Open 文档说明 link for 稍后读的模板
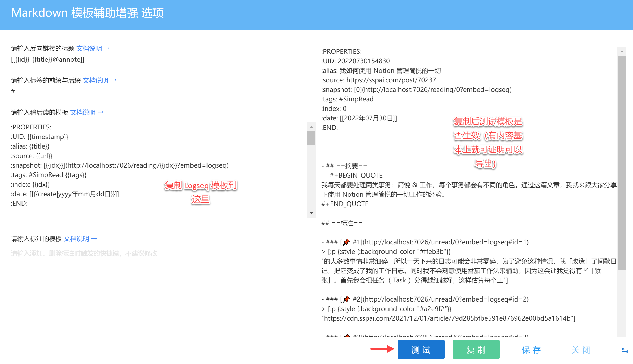 (87, 113)
